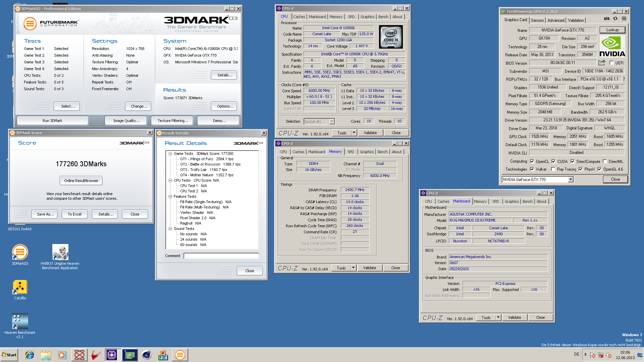Viewport: 644px width, 362px height.
Task: Toggle the Vulkan checkbox
Action: click(x=532, y=169)
